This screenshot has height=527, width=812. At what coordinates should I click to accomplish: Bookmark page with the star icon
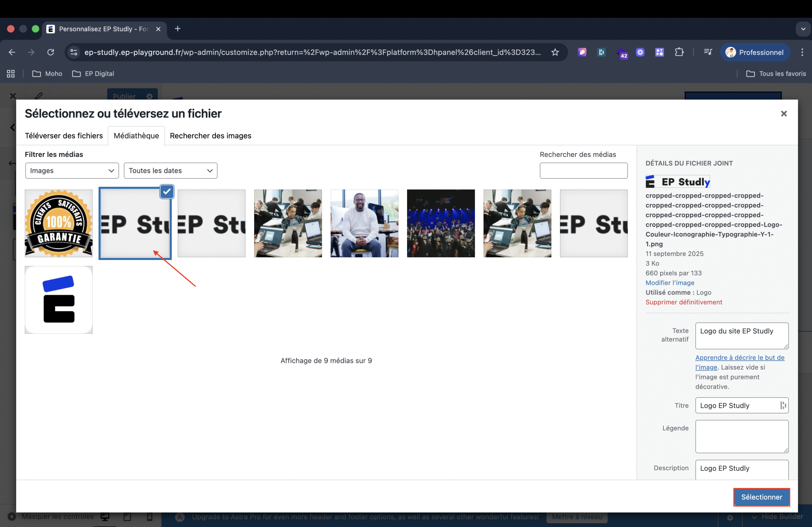pyautogui.click(x=555, y=52)
